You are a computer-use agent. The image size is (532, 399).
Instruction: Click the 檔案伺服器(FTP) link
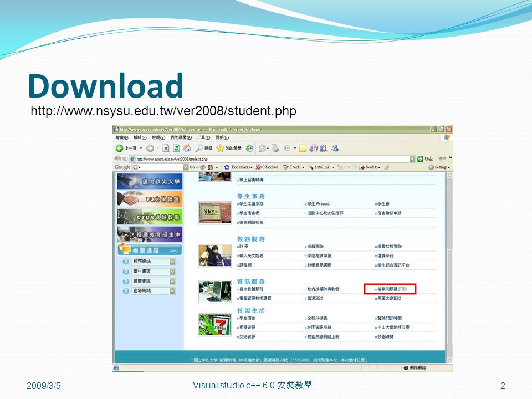click(392, 289)
